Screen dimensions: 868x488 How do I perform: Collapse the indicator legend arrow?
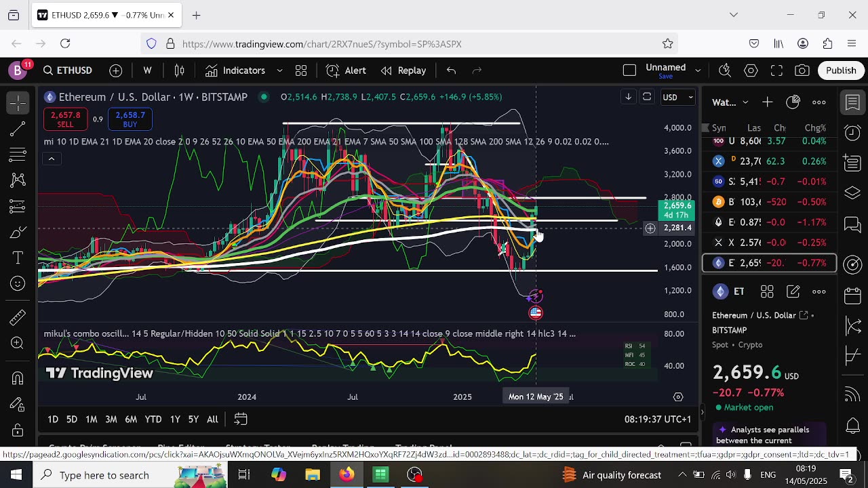coord(51,159)
